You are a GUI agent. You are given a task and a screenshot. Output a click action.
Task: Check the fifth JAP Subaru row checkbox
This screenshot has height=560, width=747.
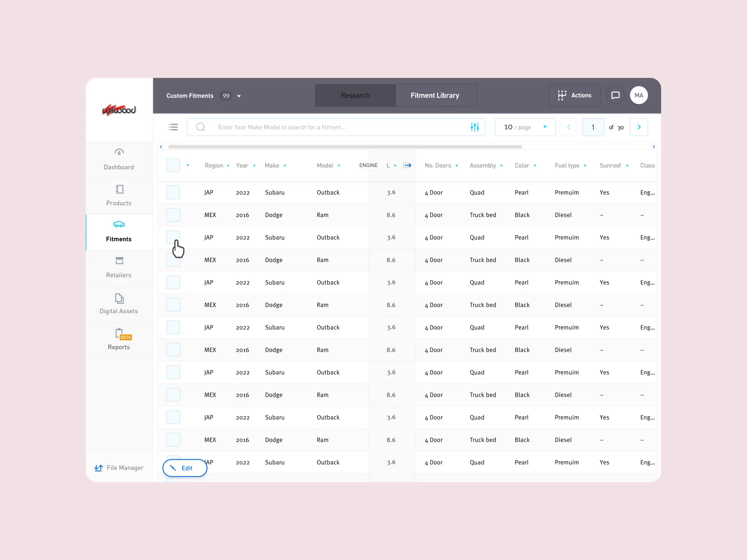173,372
